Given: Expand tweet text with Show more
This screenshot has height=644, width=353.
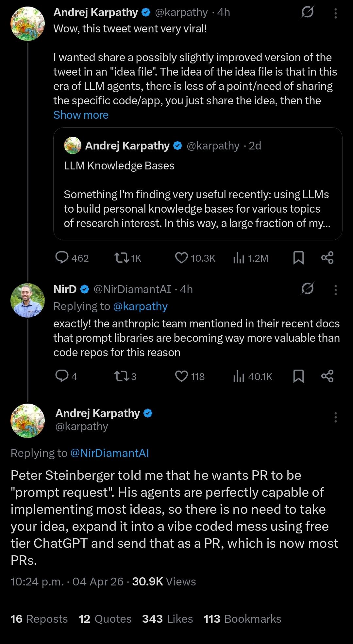Looking at the screenshot, I should tap(81, 115).
